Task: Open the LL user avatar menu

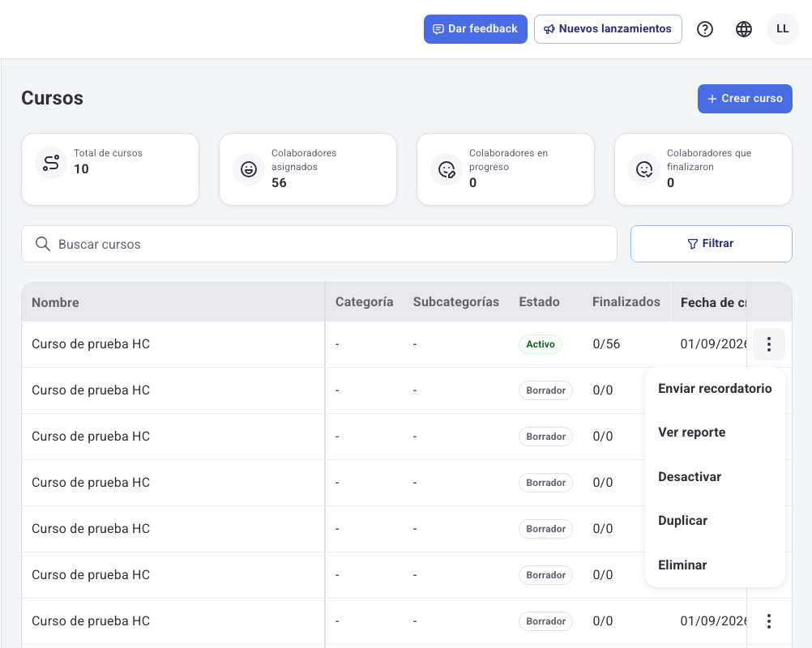Action: [x=783, y=29]
